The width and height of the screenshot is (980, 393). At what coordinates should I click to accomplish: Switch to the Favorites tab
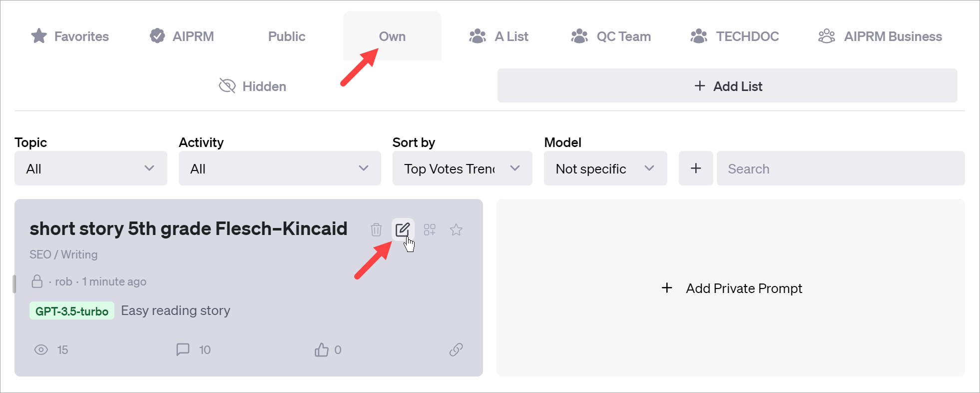pos(70,36)
